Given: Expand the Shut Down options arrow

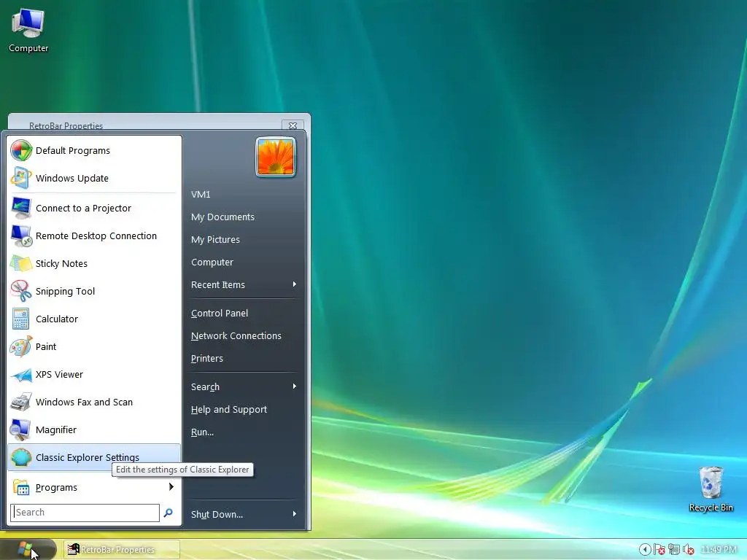Looking at the screenshot, I should click(x=295, y=514).
